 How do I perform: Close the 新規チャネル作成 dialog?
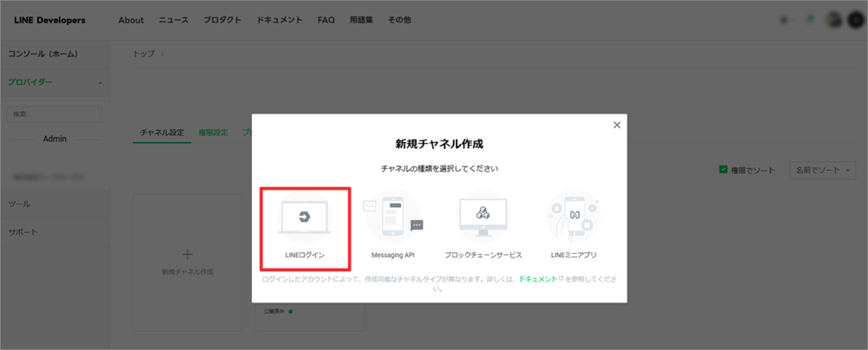point(617,125)
